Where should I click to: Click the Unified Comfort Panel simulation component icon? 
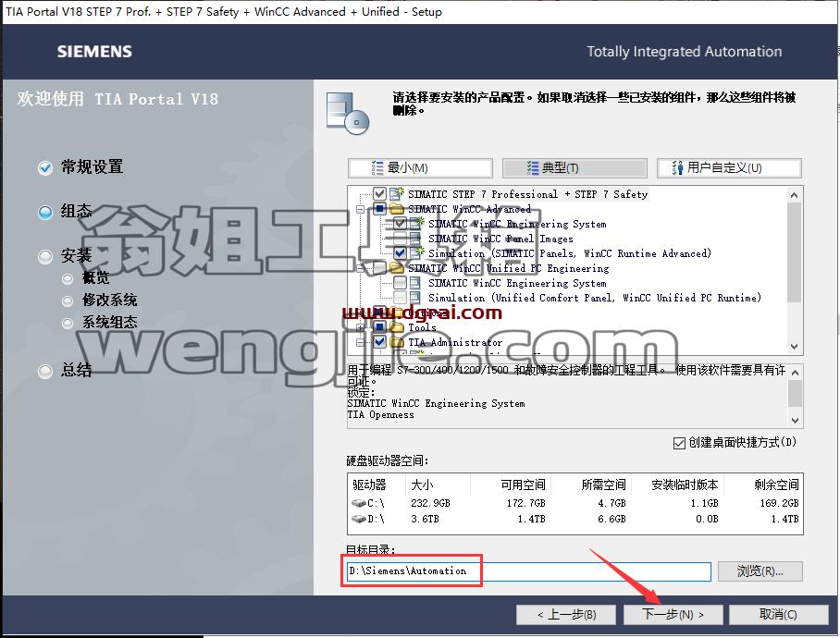(415, 298)
